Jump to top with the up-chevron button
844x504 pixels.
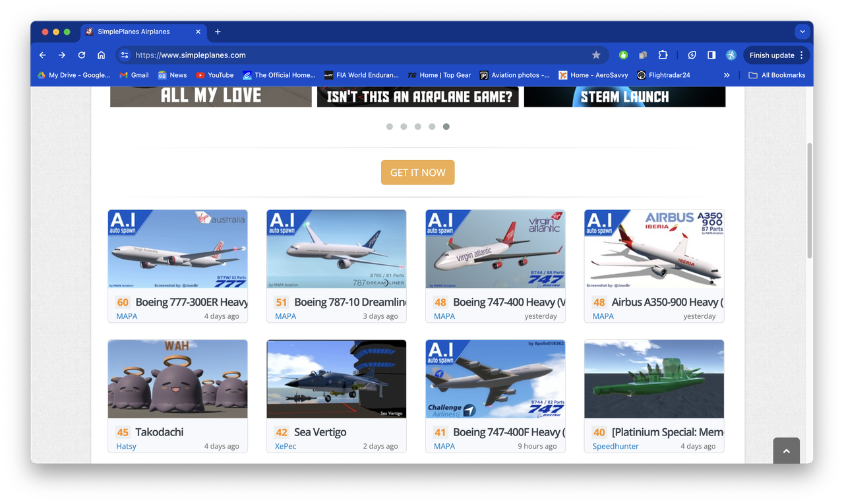click(787, 451)
